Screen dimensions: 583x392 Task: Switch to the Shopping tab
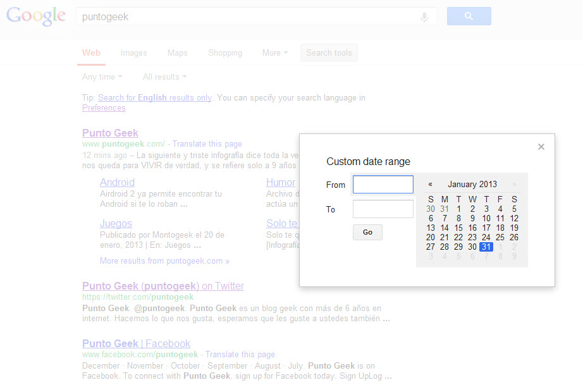tap(225, 53)
